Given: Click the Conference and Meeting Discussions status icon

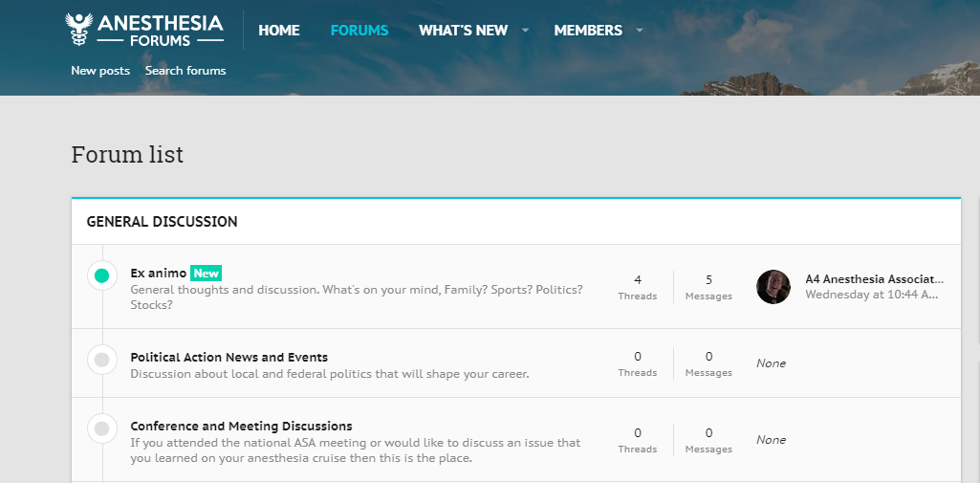Looking at the screenshot, I should (x=101, y=428).
